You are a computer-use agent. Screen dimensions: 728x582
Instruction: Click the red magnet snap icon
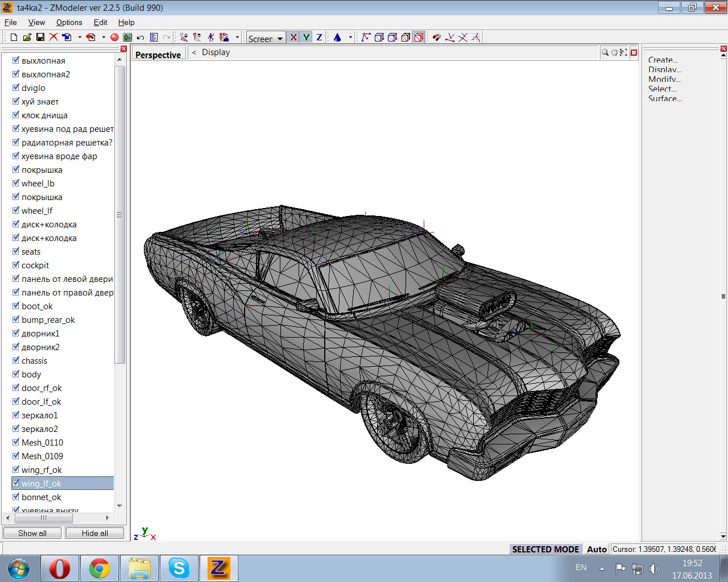click(x=436, y=38)
